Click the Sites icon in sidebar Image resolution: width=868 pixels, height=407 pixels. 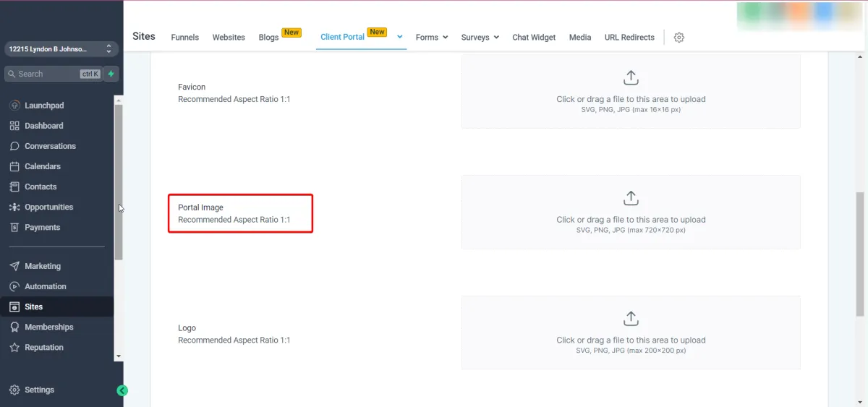pyautogui.click(x=14, y=307)
